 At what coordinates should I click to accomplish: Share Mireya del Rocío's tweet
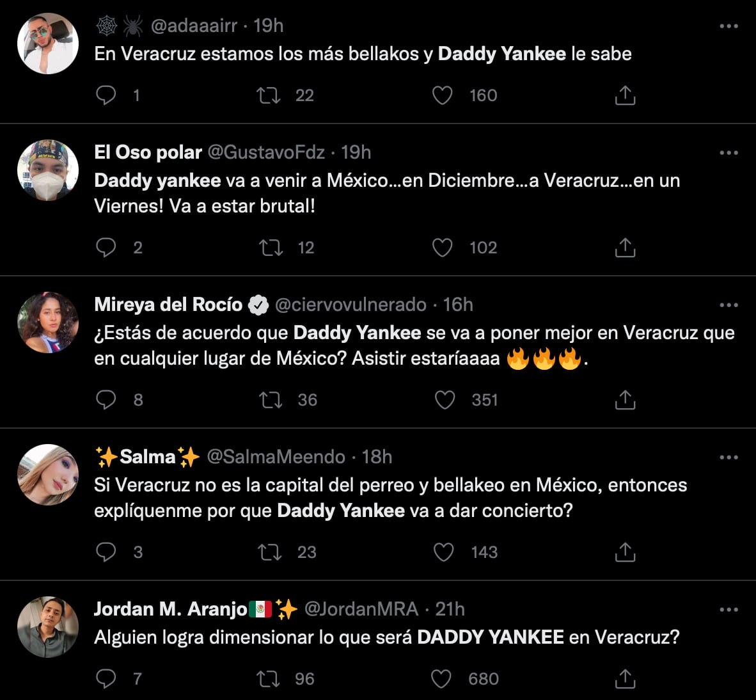pos(624,399)
